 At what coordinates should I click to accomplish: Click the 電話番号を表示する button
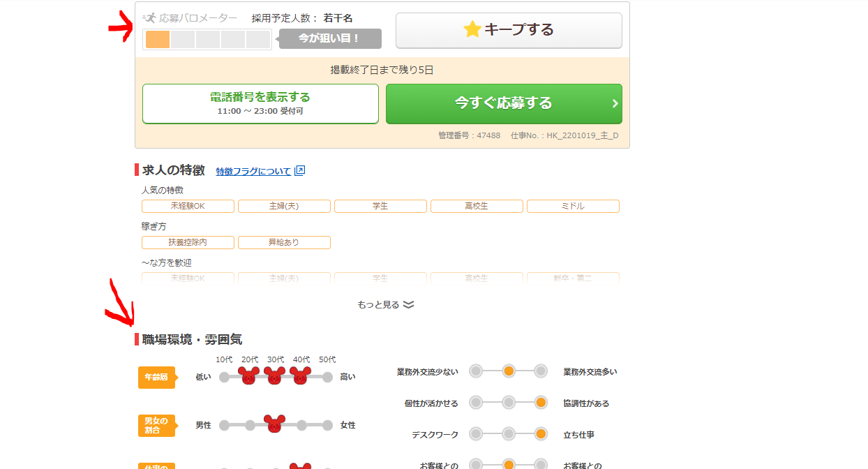point(260,104)
